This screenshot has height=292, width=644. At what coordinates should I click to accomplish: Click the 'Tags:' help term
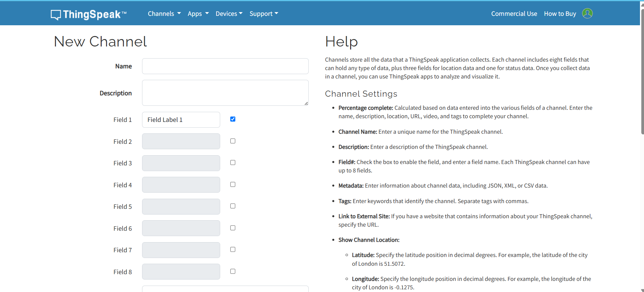tap(345, 201)
